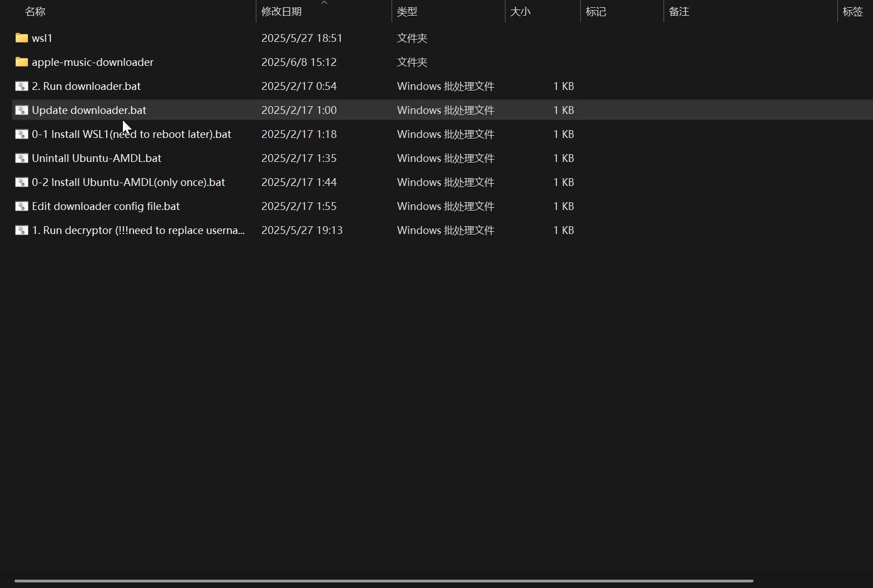Click the 'Unintall Ubuntu-AMDL.bat' file icon
The width and height of the screenshot is (873, 588).
pos(21,158)
